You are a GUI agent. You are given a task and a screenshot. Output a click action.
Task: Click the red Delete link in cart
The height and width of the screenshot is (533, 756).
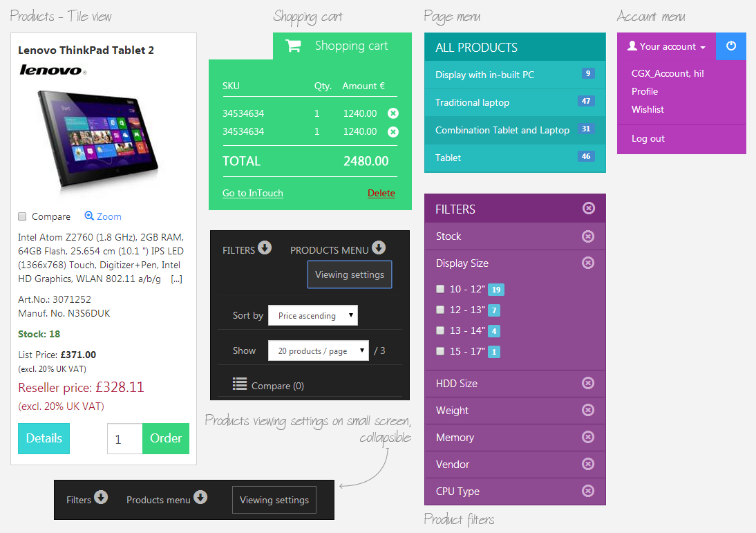coord(381,193)
